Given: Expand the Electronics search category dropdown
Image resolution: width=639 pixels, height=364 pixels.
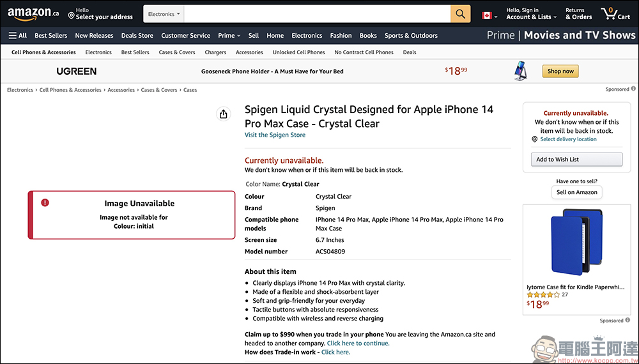Looking at the screenshot, I should tap(164, 14).
